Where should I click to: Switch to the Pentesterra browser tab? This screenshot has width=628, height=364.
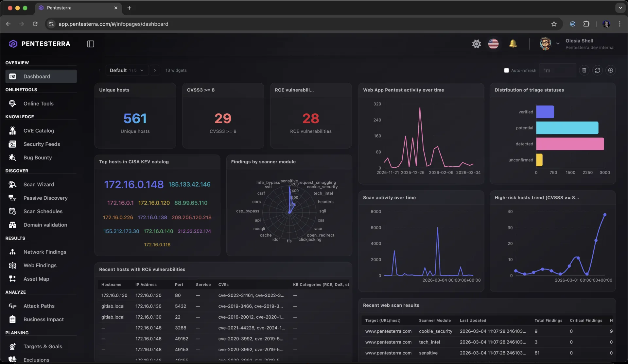[59, 8]
